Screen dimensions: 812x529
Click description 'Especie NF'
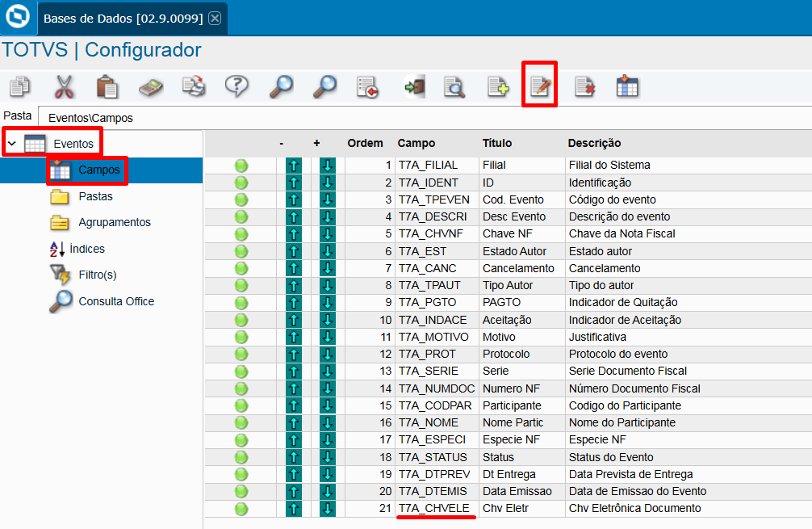(597, 440)
